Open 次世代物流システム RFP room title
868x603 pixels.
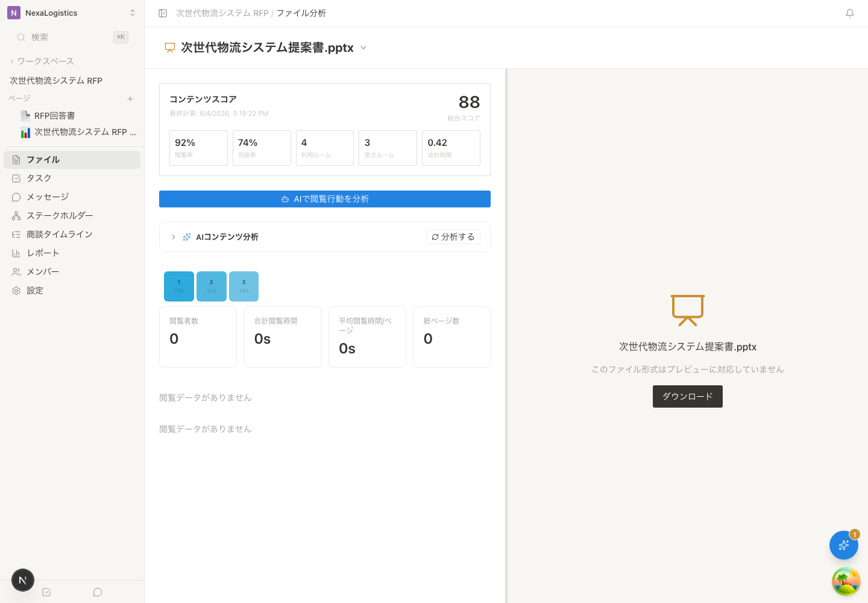point(56,80)
